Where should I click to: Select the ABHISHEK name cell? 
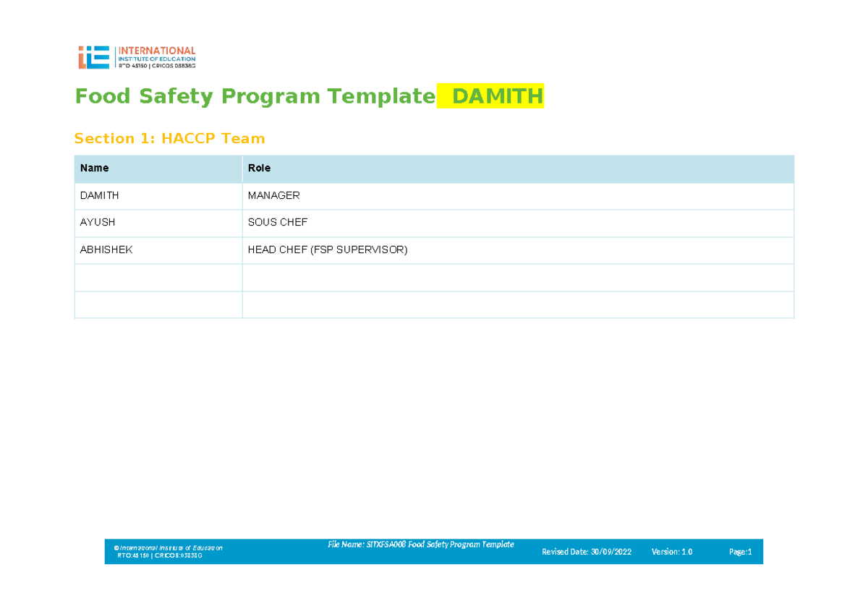click(x=158, y=250)
